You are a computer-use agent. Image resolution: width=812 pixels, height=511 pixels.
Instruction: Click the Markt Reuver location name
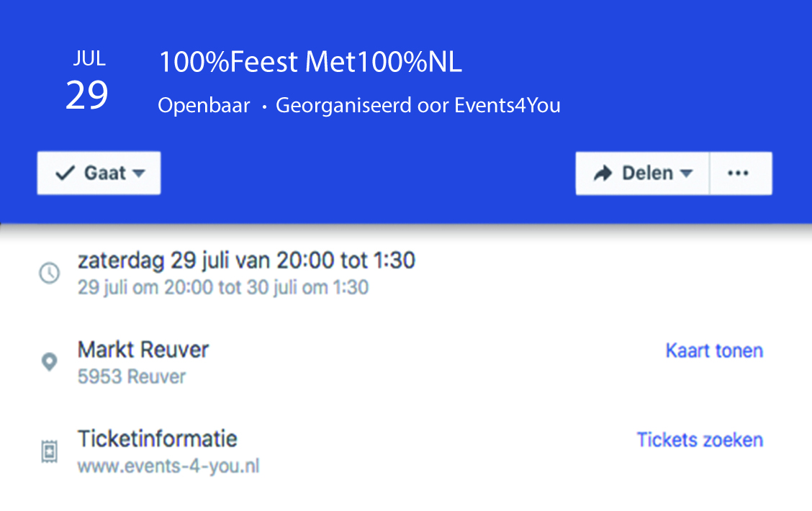point(143,350)
